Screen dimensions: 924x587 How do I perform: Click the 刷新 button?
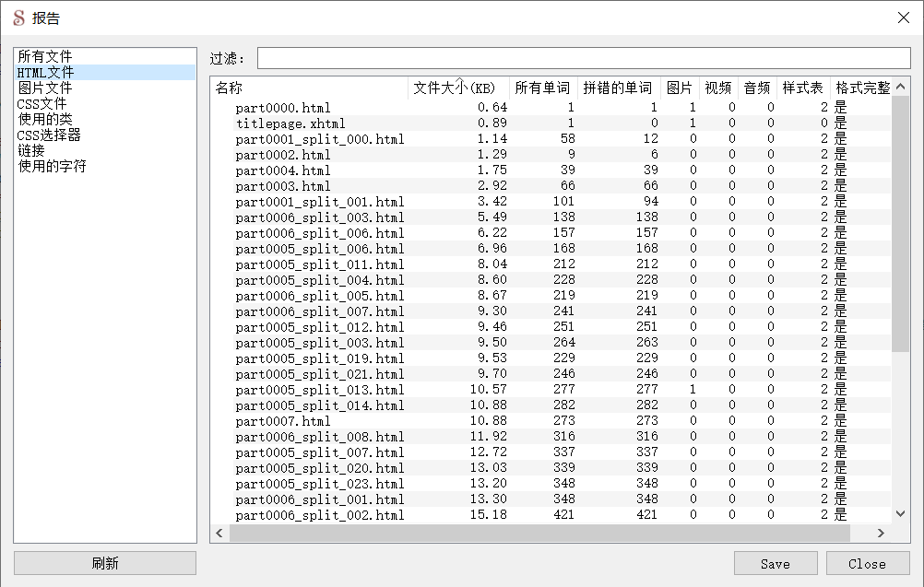(x=103, y=562)
